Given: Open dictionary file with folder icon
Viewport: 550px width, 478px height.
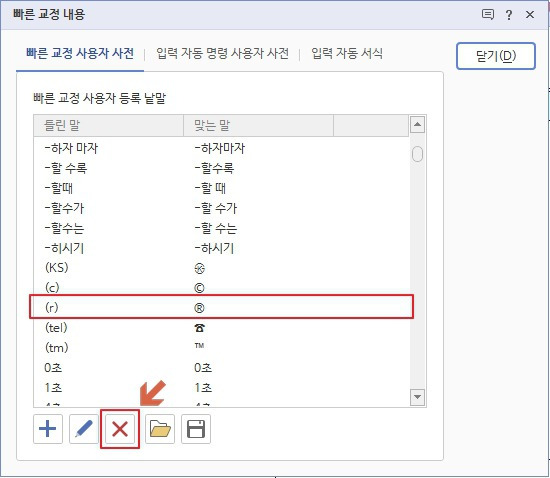Looking at the screenshot, I should [160, 429].
